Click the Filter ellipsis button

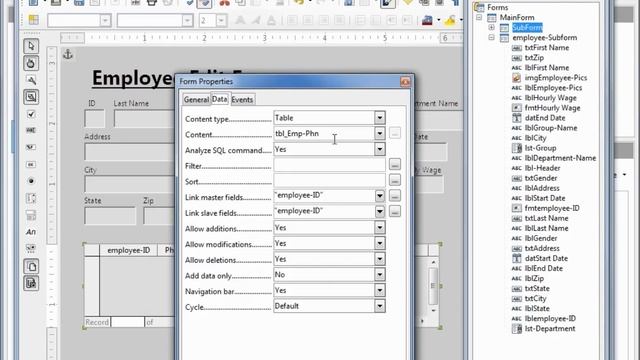tap(395, 164)
